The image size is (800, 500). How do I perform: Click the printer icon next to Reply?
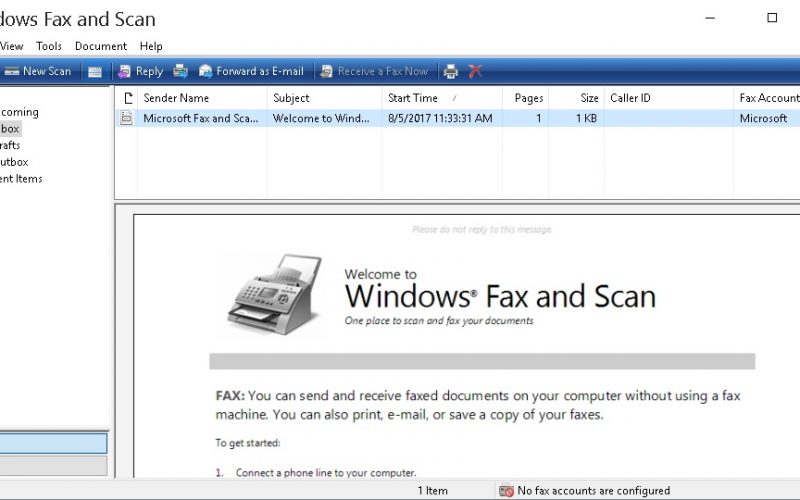point(181,71)
